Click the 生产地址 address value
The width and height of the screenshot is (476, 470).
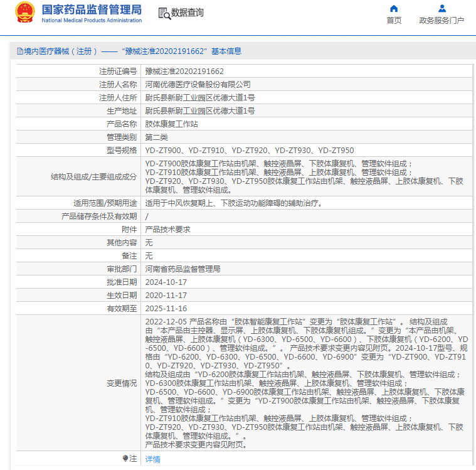tap(200, 111)
